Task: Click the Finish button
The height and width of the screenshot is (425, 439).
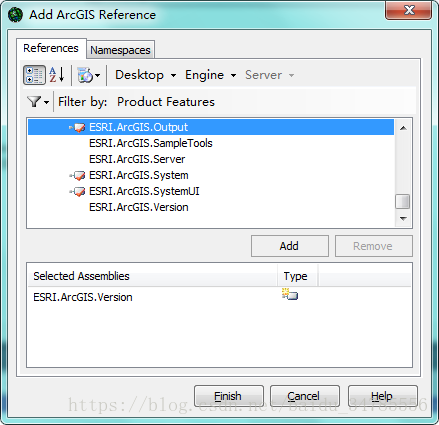Action: (x=228, y=396)
